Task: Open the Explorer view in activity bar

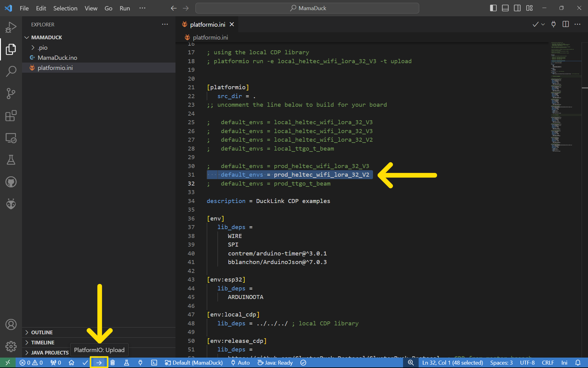Action: coord(11,49)
